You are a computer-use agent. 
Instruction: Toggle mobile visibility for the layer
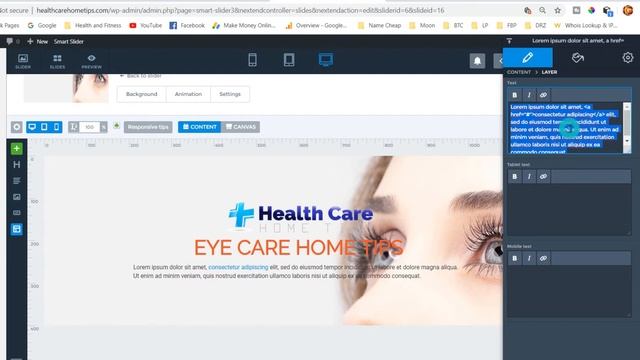coord(56,127)
